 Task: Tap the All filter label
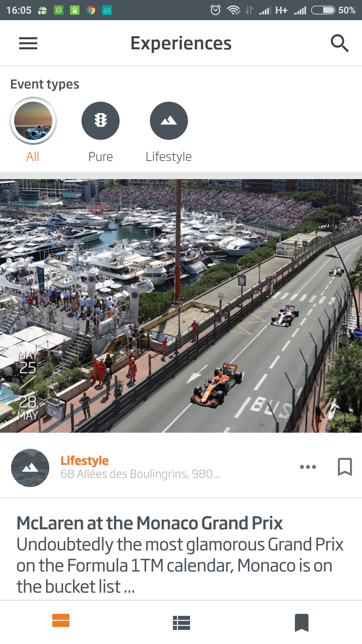33,157
